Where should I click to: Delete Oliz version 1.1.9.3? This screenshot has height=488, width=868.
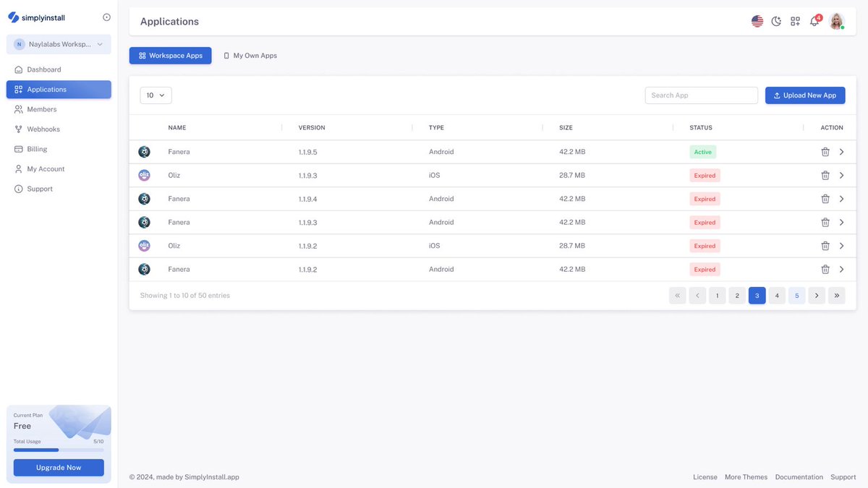point(825,176)
